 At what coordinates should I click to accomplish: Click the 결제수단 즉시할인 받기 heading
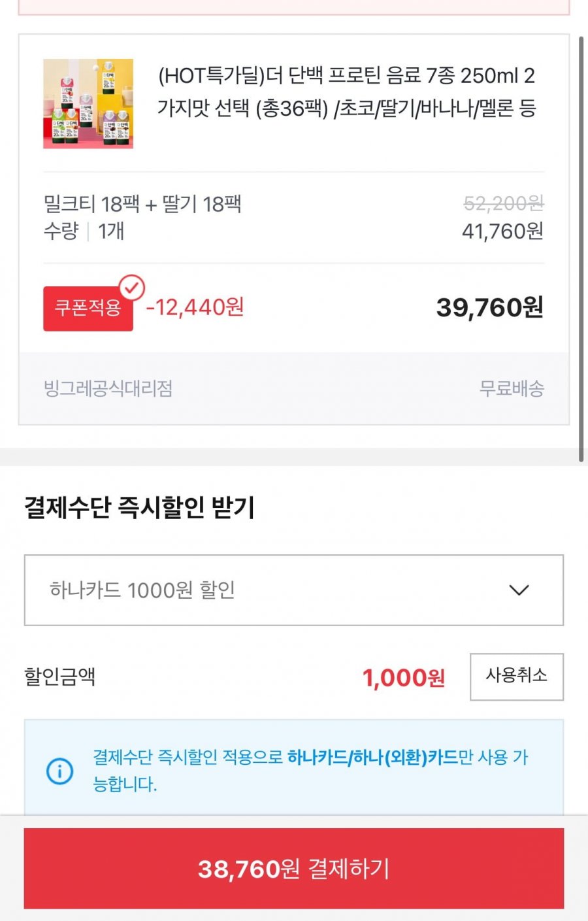(x=139, y=507)
